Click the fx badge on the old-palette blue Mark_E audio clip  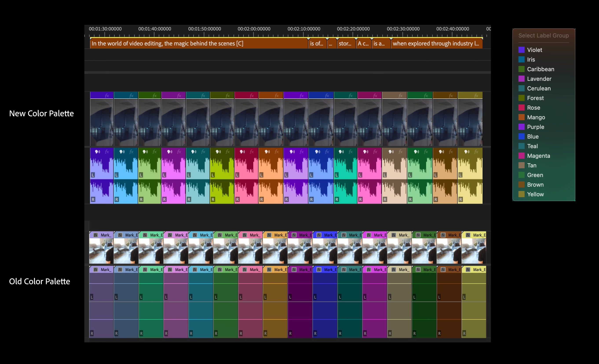click(319, 269)
